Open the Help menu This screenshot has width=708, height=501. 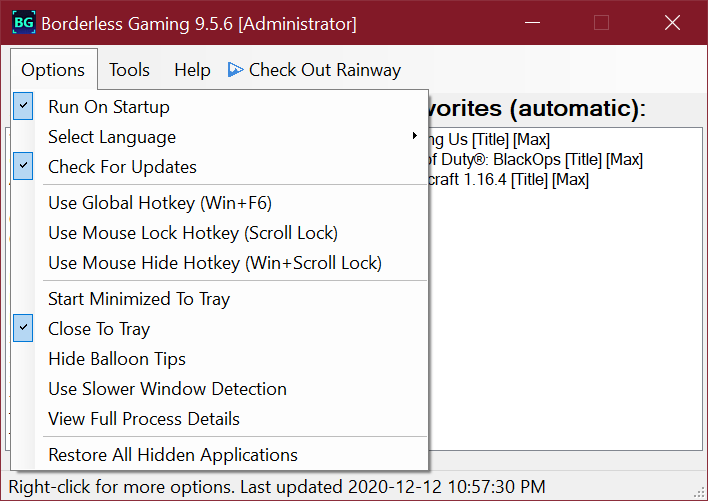pos(192,70)
